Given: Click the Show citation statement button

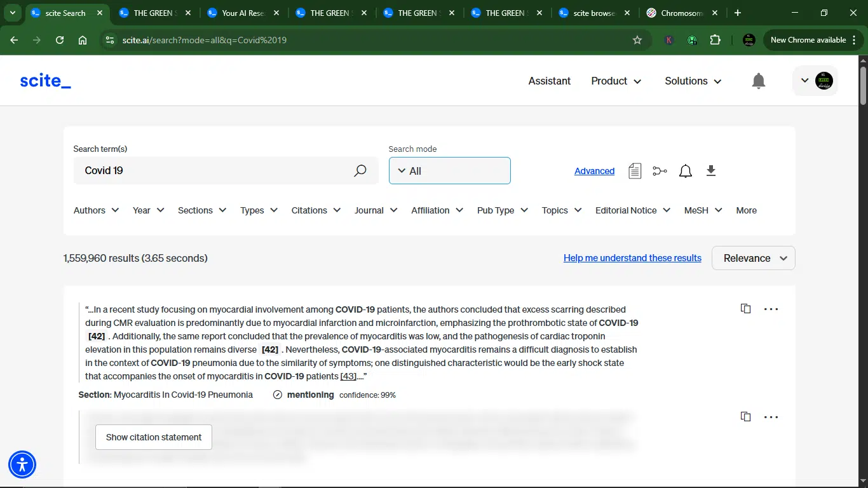Looking at the screenshot, I should point(154,437).
